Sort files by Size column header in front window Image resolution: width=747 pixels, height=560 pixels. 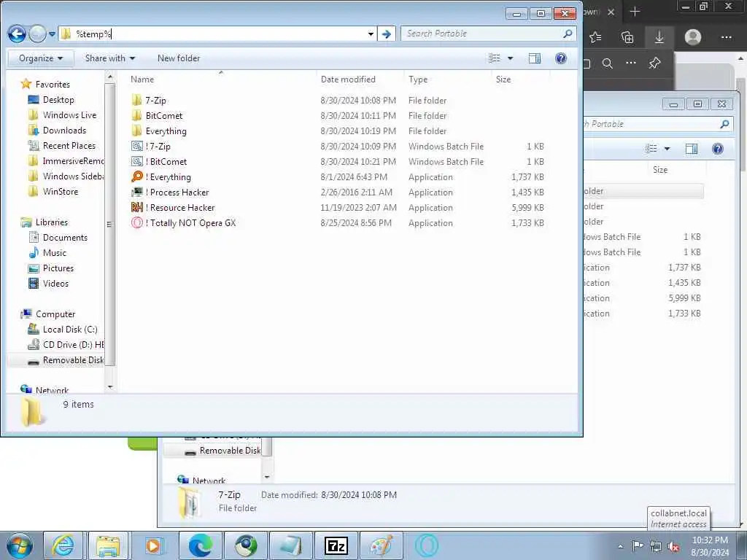pyautogui.click(x=503, y=79)
